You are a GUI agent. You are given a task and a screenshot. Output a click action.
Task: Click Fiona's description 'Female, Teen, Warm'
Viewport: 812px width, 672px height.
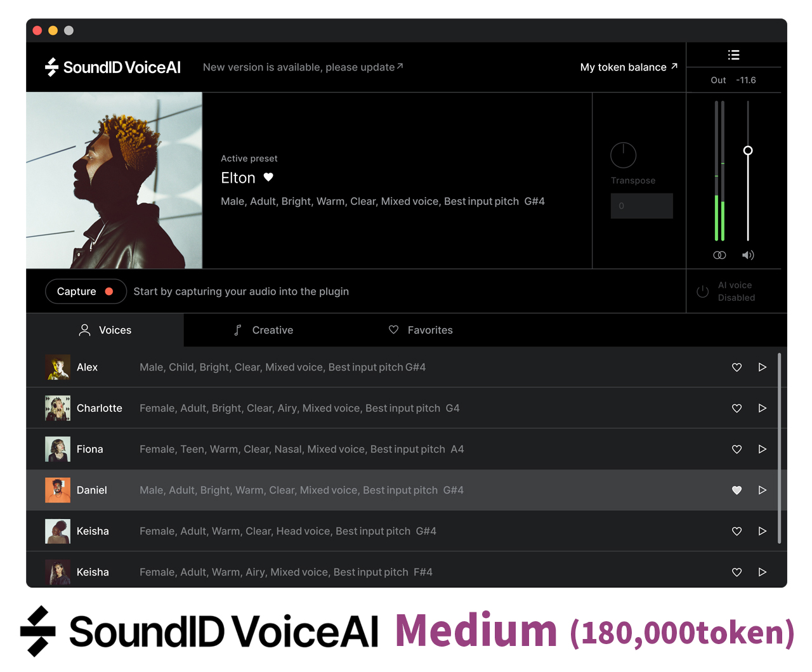click(189, 449)
